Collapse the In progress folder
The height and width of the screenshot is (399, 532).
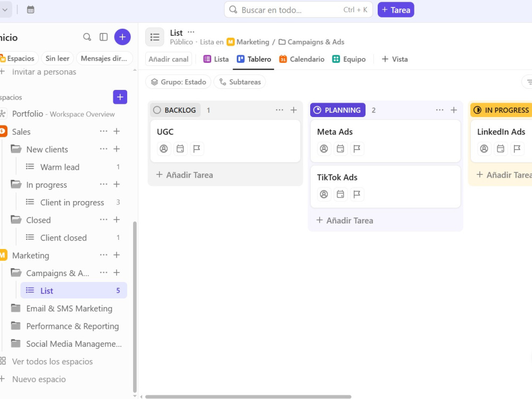(x=16, y=184)
